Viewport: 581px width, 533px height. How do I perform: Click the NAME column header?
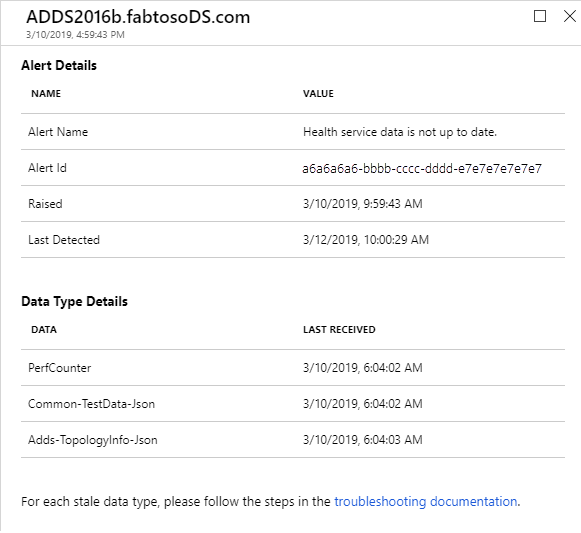[x=46, y=93]
